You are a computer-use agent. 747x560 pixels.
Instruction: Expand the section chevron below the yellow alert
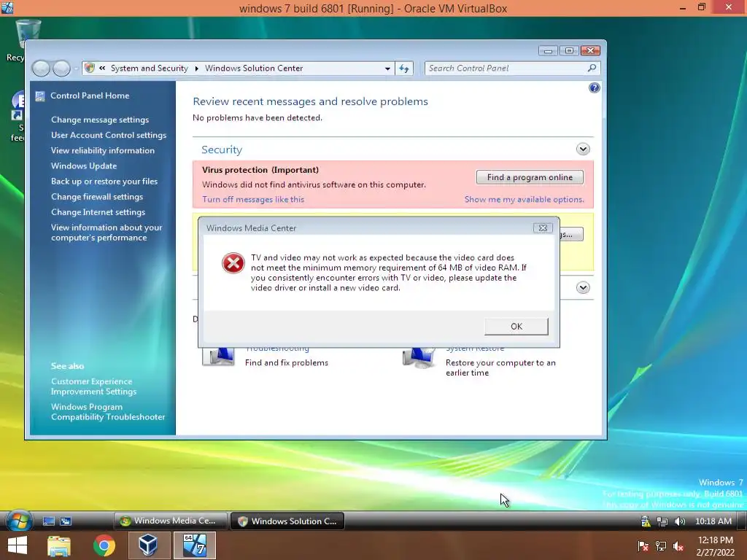coord(583,287)
